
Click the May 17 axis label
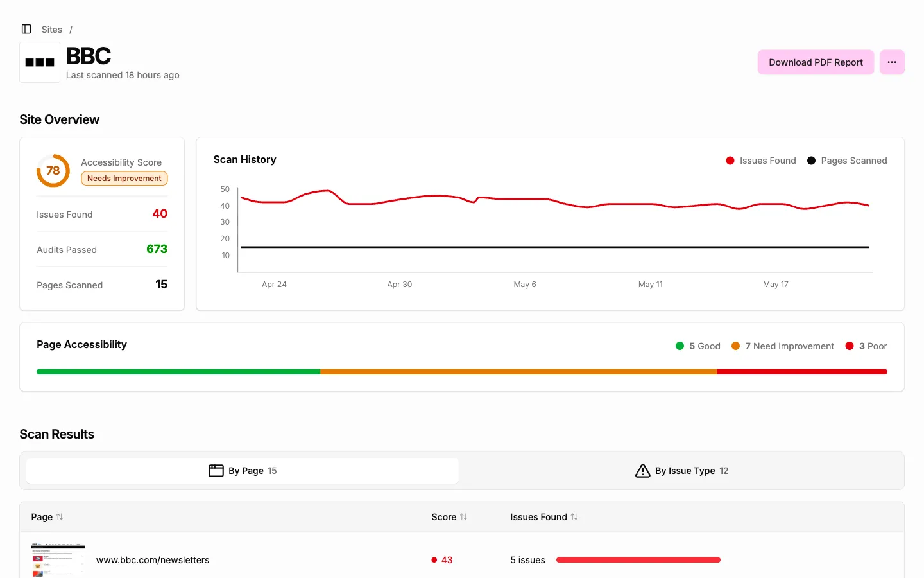click(776, 284)
